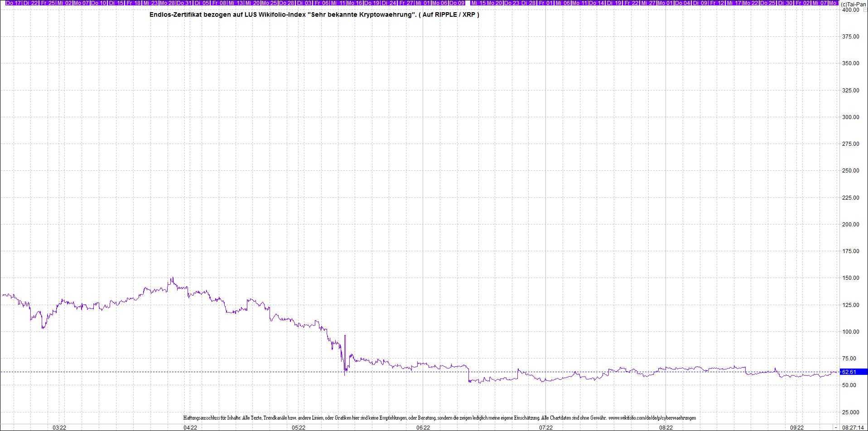Click the (c)Tai-Pan copyright label
Viewport: 868px width, 431px height.
[854, 4]
